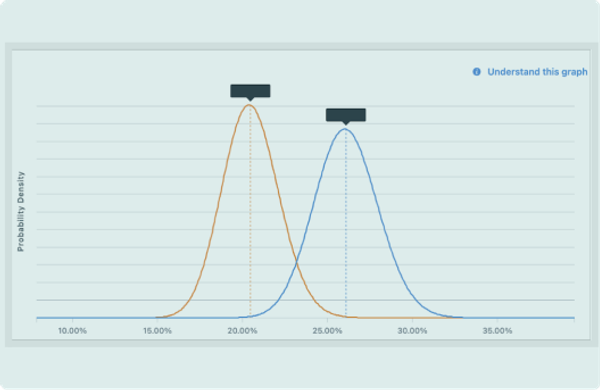Select the orange curve's peak tooltip label
Viewport: 600px width, 390px height.
point(250,91)
